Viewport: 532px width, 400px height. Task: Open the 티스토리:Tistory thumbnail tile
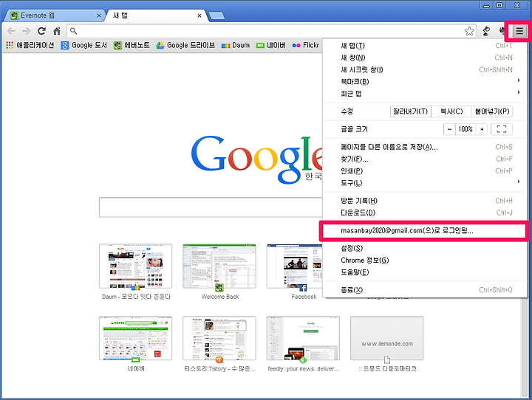219,338
